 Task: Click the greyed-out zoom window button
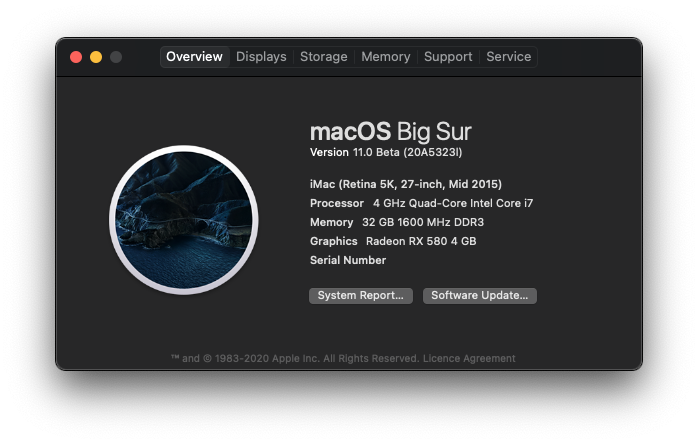[x=116, y=57]
